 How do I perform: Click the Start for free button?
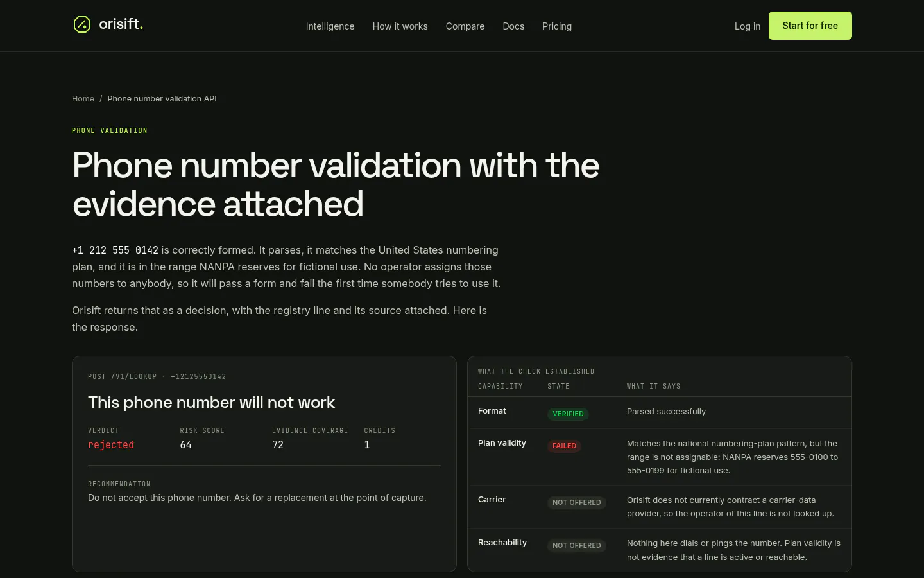tap(810, 26)
